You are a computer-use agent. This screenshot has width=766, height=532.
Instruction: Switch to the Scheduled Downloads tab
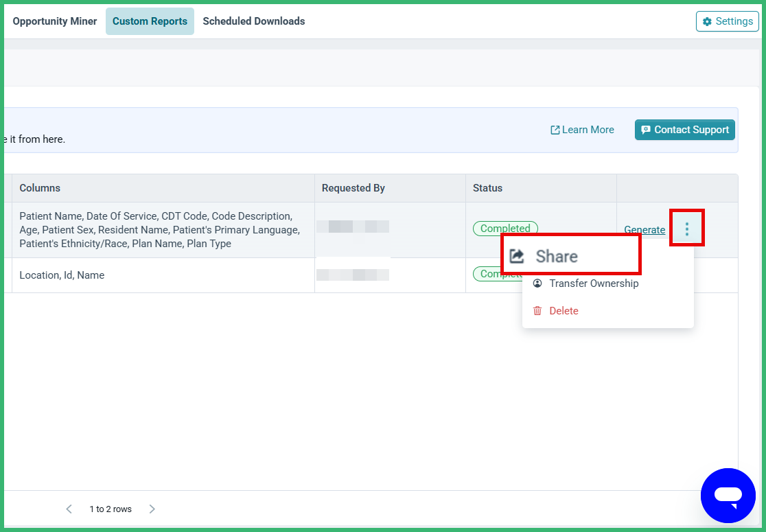click(x=254, y=21)
